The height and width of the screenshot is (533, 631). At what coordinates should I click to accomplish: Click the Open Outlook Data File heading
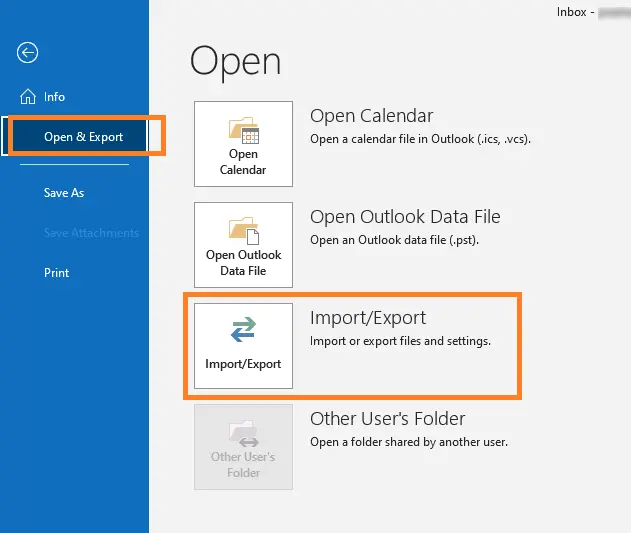point(405,217)
